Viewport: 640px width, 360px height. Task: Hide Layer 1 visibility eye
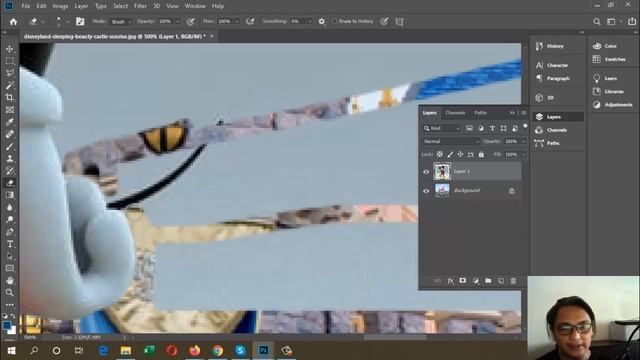point(426,172)
